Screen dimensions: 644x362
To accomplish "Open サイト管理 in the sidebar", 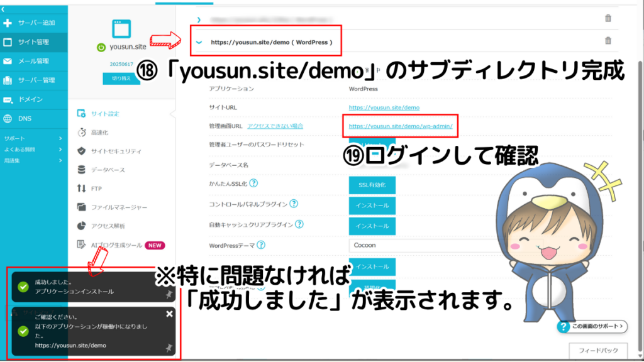I will (x=34, y=42).
